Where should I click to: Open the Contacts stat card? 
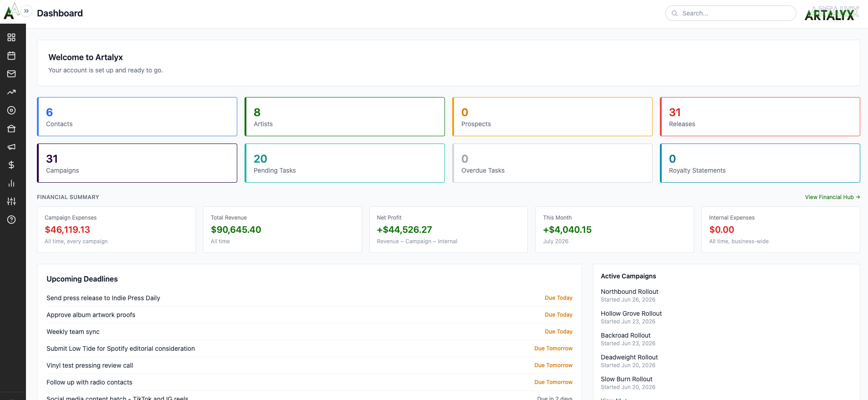click(x=137, y=117)
